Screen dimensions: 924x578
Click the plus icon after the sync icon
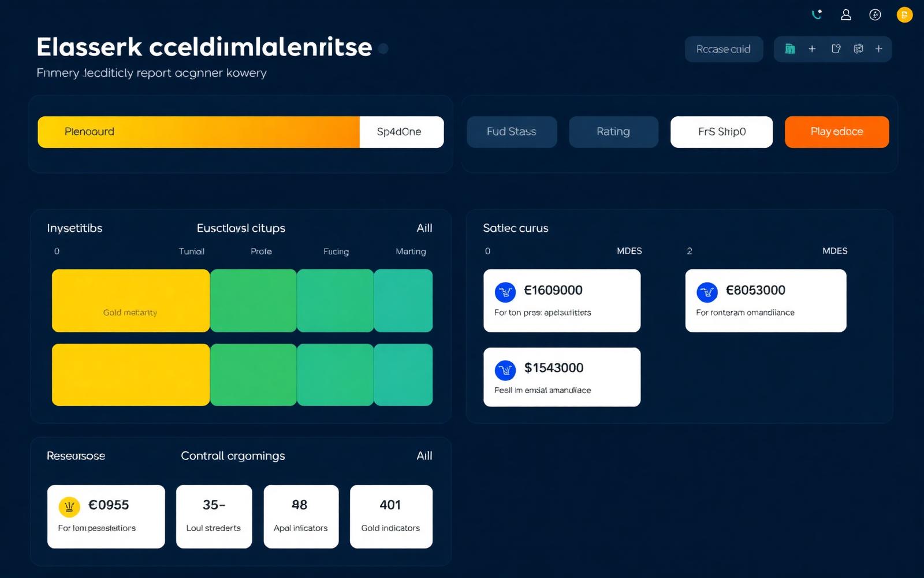click(x=879, y=49)
